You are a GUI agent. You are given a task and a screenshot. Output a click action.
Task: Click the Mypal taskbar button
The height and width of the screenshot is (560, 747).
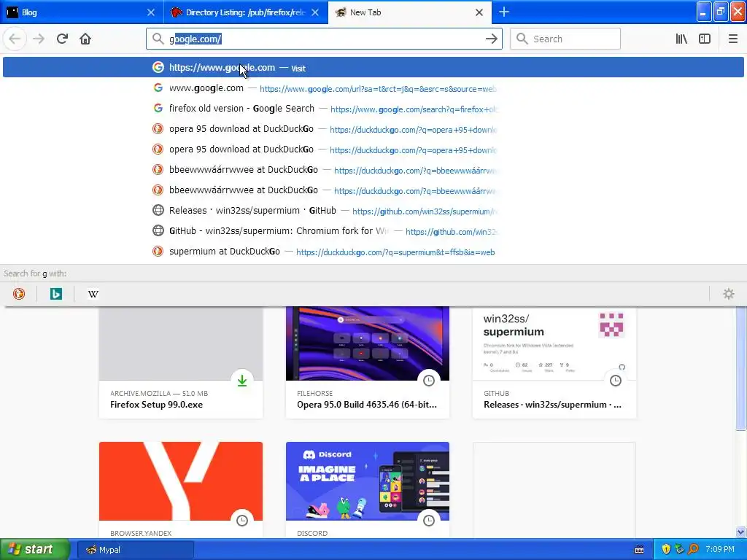pos(136,550)
